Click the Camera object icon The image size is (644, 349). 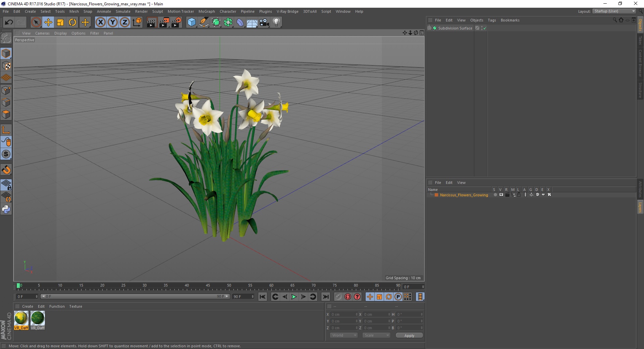point(264,22)
